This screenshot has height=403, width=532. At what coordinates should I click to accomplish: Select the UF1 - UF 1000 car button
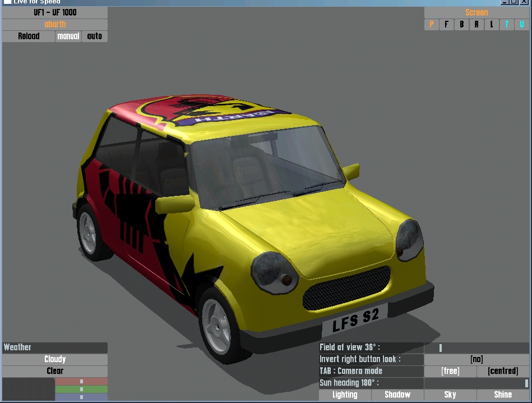point(54,12)
